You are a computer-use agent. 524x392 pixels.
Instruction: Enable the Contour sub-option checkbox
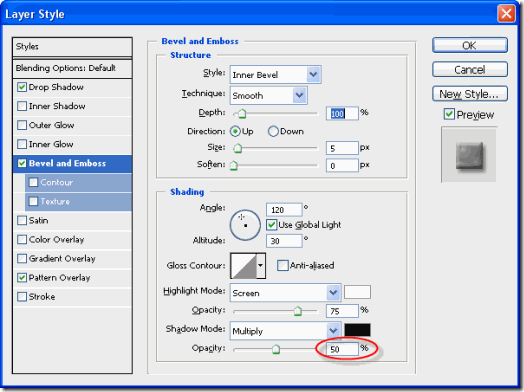pos(33,182)
